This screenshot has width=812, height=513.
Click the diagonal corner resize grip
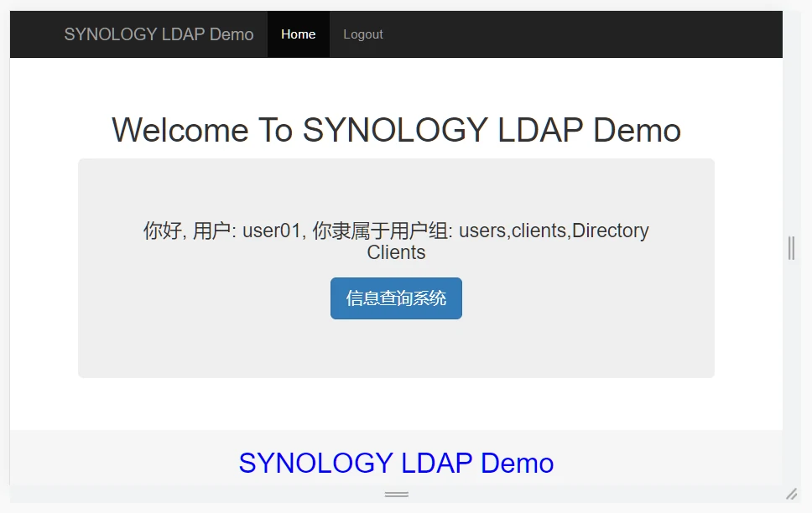coord(791,495)
